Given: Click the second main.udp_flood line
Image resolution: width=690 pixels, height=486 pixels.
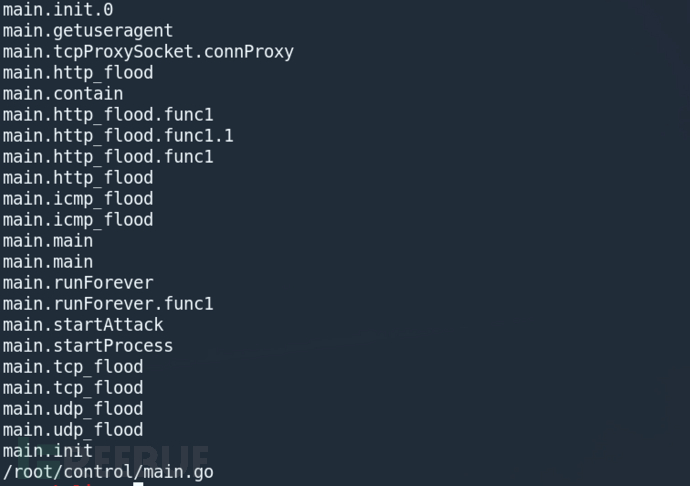Looking at the screenshot, I should tap(72, 429).
